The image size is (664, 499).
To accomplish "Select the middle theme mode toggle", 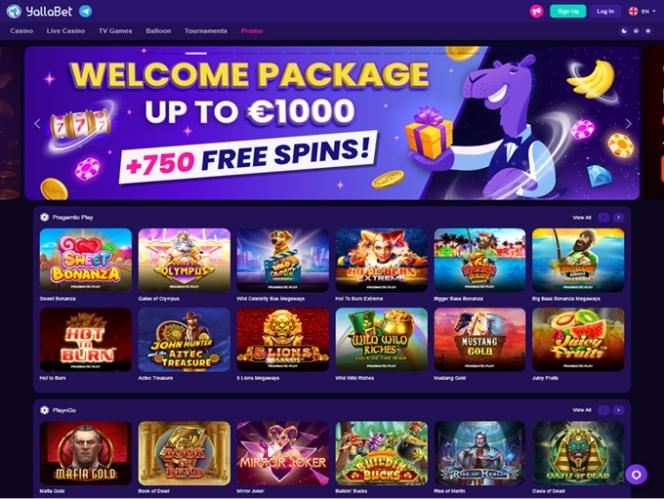I will tap(636, 31).
